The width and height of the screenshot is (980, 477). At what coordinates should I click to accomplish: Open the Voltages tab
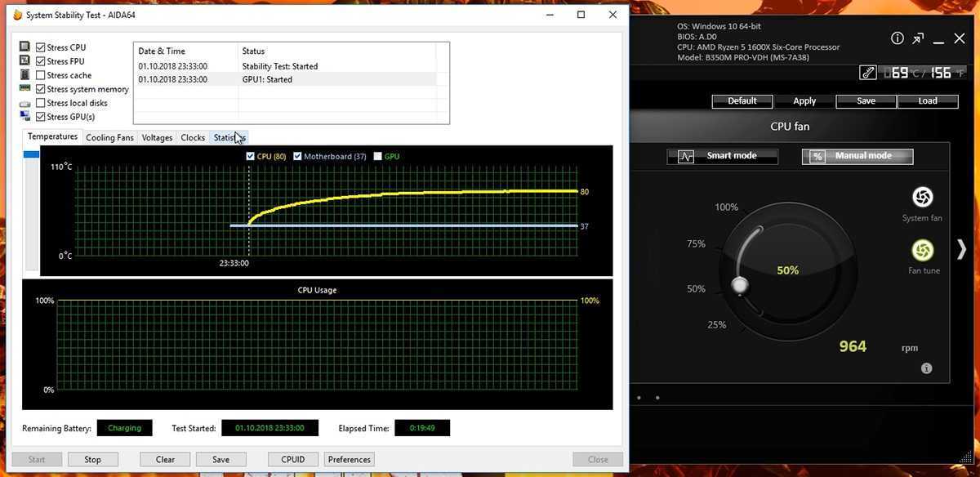coord(157,137)
